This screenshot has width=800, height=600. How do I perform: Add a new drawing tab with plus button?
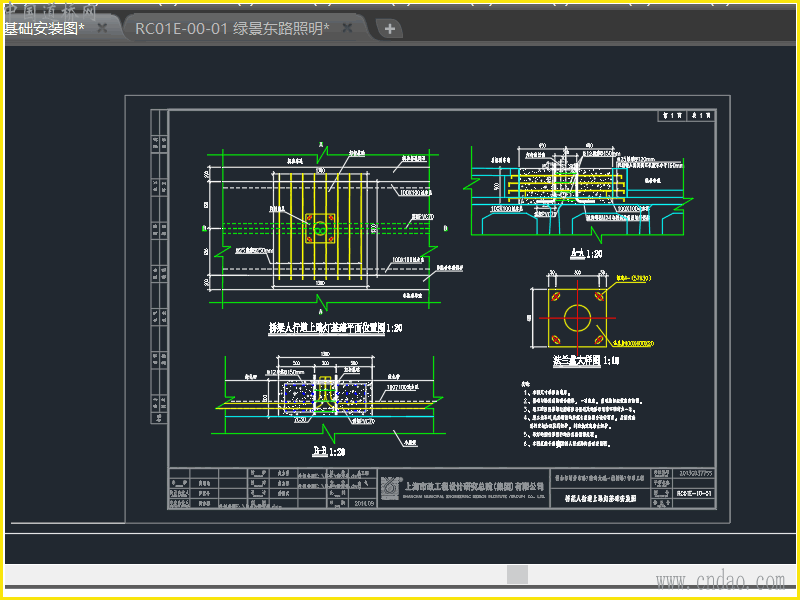click(x=390, y=29)
